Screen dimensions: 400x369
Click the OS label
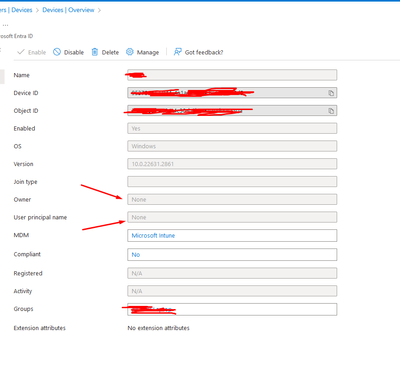[17, 146]
